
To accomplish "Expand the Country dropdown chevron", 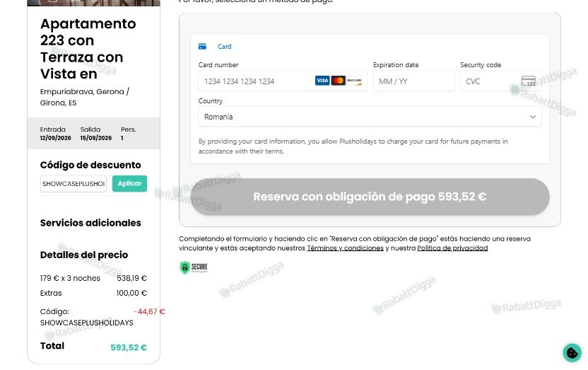I will pos(532,117).
